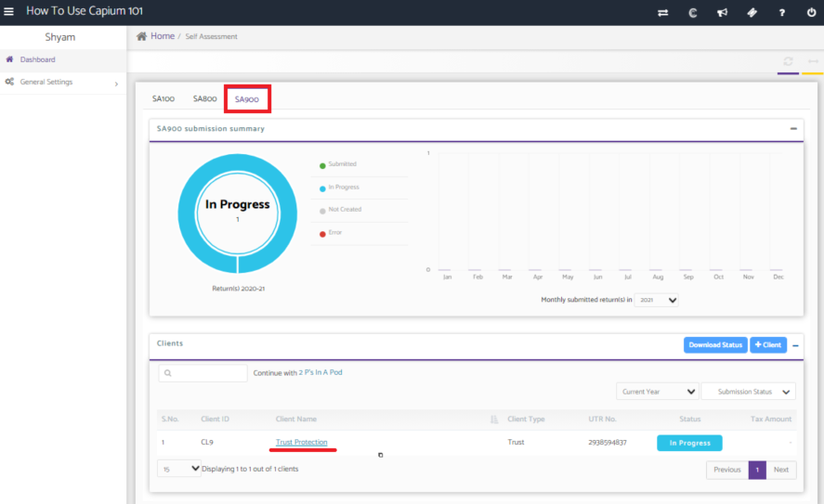This screenshot has width=824, height=504.
Task: Open the Capium C logo icon
Action: point(693,13)
